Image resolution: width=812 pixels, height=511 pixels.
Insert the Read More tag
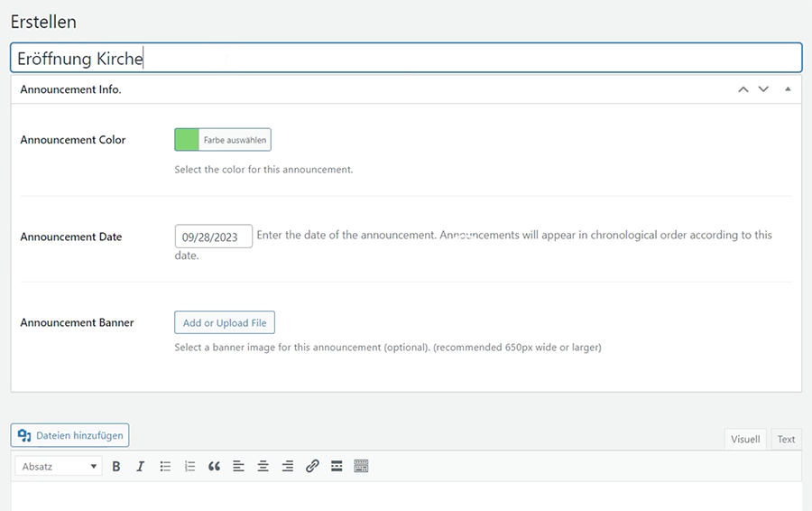[337, 466]
